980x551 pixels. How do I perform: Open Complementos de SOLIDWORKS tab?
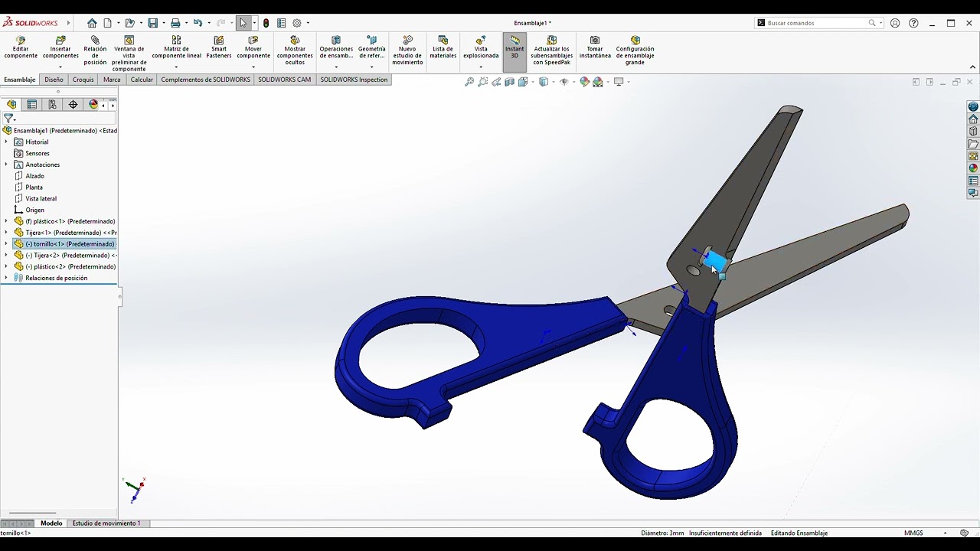point(205,80)
